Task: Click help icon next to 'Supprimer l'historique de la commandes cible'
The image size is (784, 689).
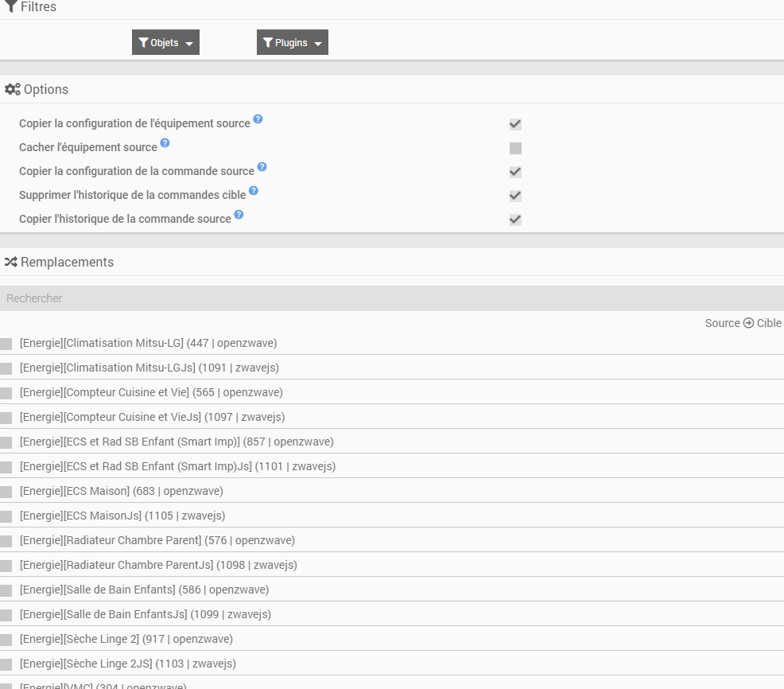Action: pyautogui.click(x=254, y=191)
